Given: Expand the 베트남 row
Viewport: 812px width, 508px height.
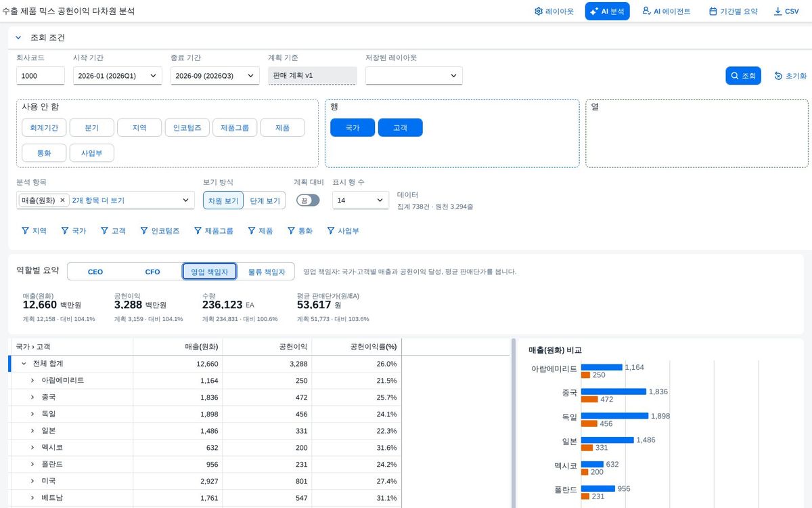Looking at the screenshot, I should coord(32,498).
